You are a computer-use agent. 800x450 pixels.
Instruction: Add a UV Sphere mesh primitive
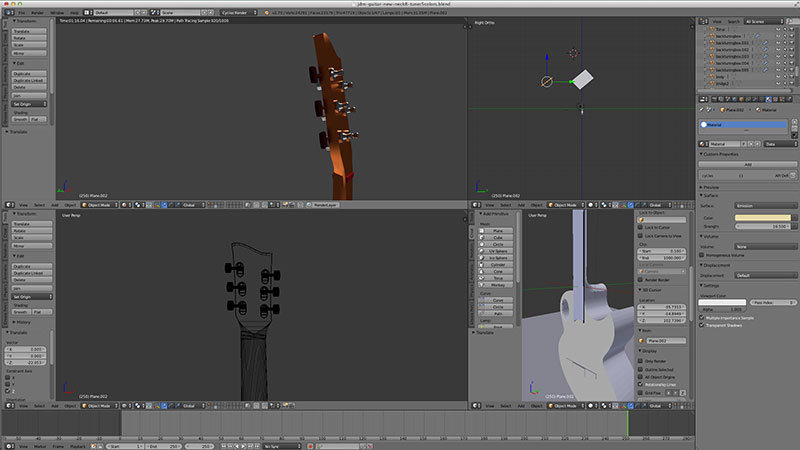497,251
